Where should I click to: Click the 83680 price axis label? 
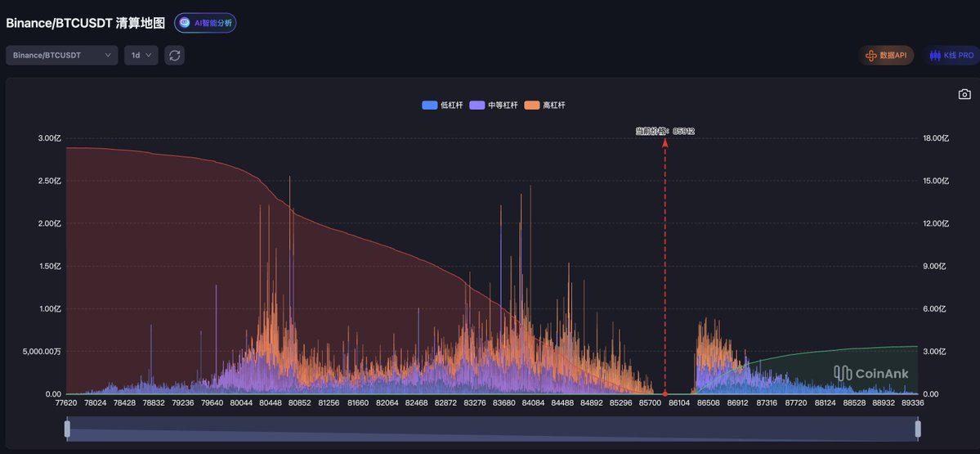[503, 403]
